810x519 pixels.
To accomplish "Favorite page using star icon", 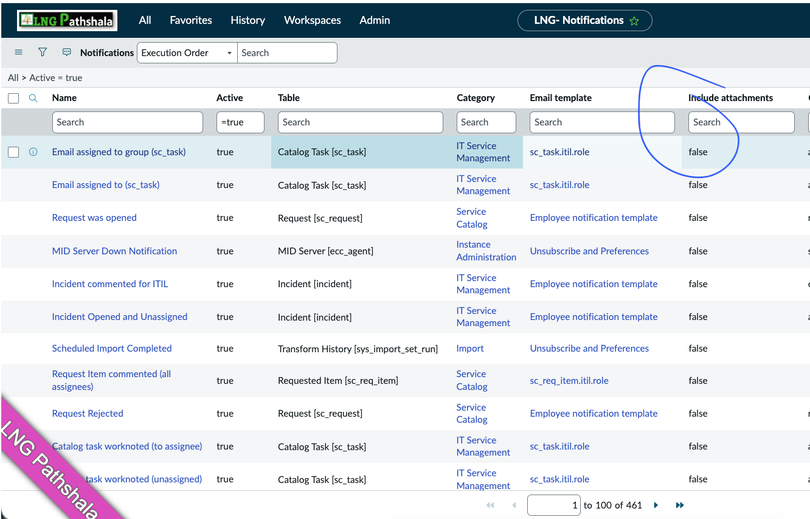I will coord(634,21).
